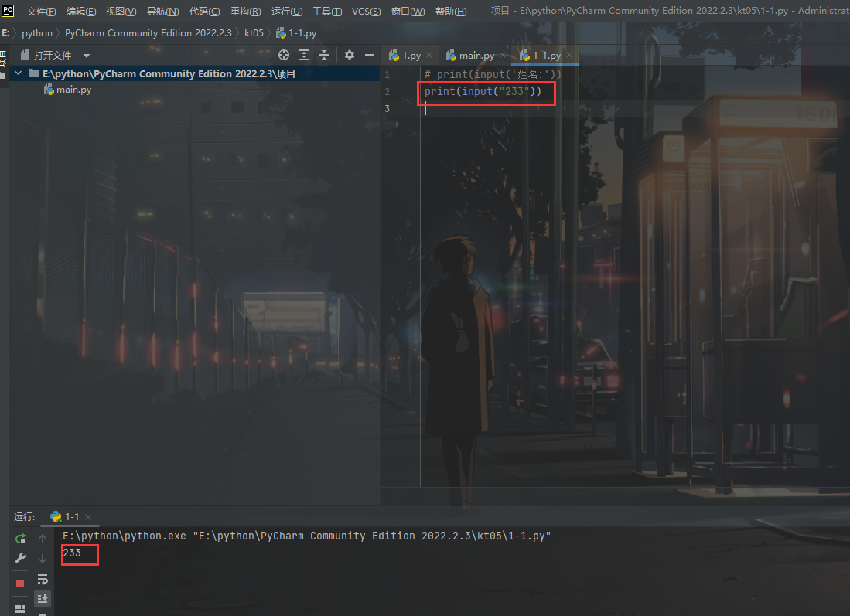Go up the stack trace arrow
Screen dimensions: 850x616
(x=43, y=539)
